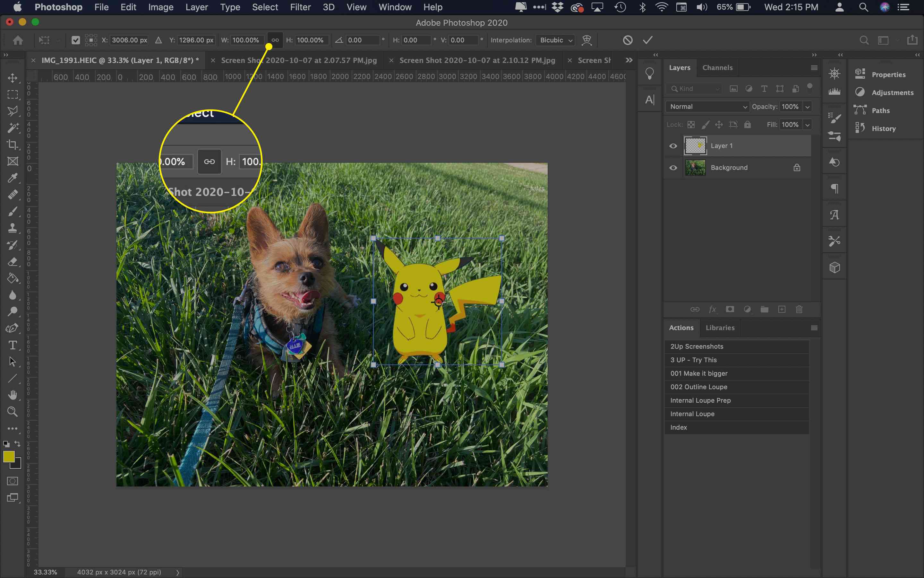Delete layer using trash icon

point(799,309)
